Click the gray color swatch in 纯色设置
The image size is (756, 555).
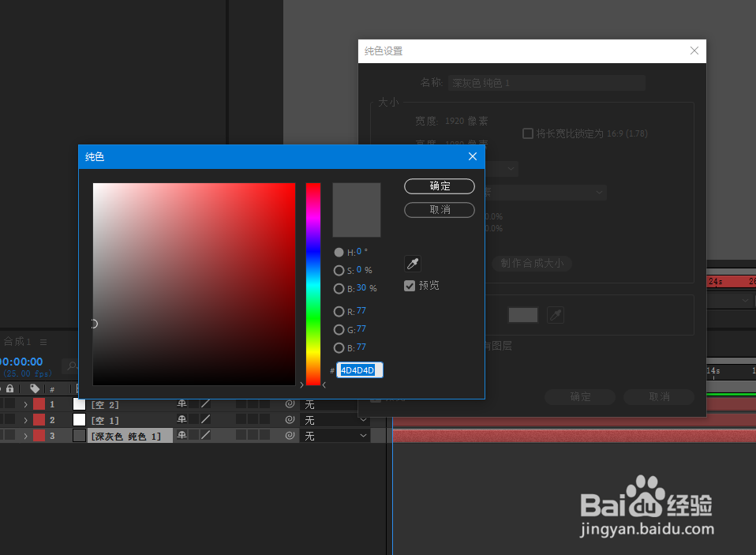pos(523,315)
